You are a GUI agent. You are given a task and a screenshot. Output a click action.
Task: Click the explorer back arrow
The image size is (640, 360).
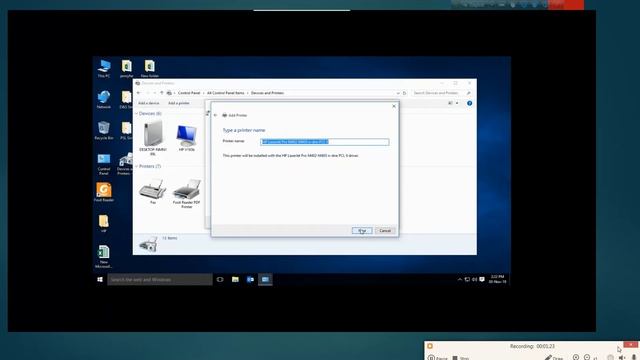pos(139,93)
